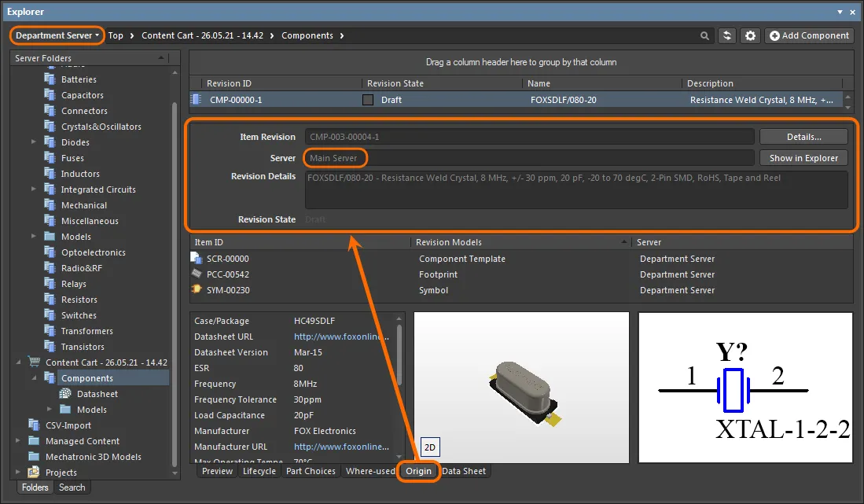Click the Details... button
This screenshot has width=864, height=504.
(x=803, y=137)
